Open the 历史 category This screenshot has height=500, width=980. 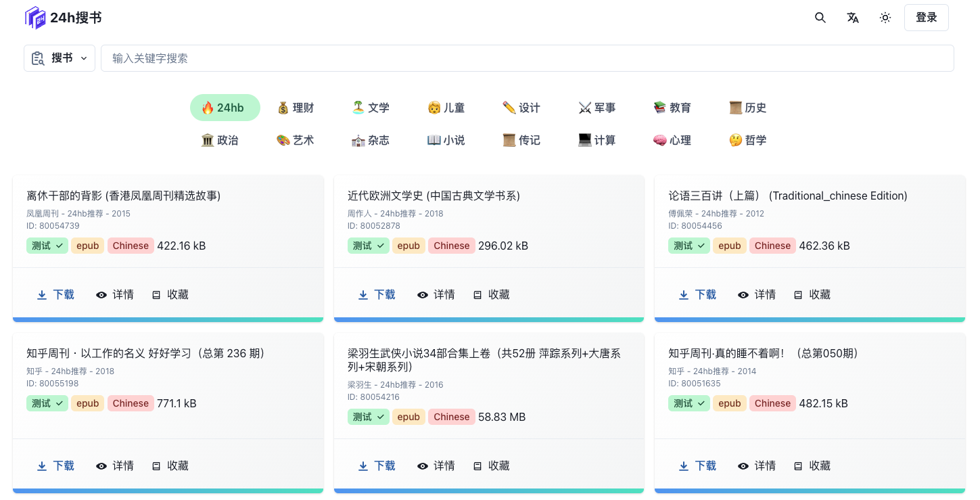748,108
